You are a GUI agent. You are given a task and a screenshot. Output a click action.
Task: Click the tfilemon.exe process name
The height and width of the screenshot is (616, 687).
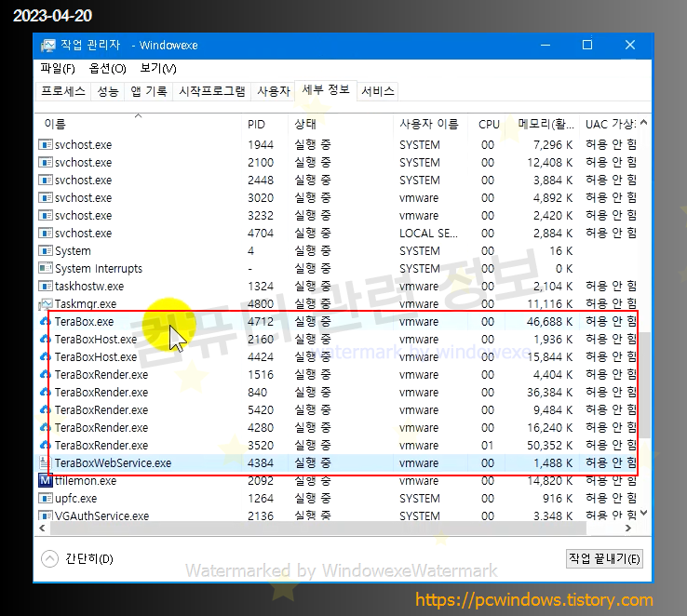86,481
